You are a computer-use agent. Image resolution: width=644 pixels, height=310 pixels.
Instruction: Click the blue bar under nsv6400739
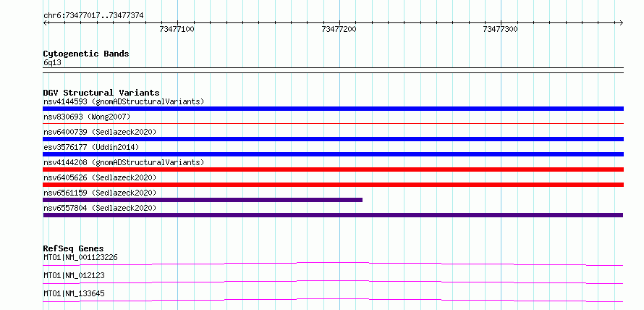pyautogui.click(x=333, y=139)
